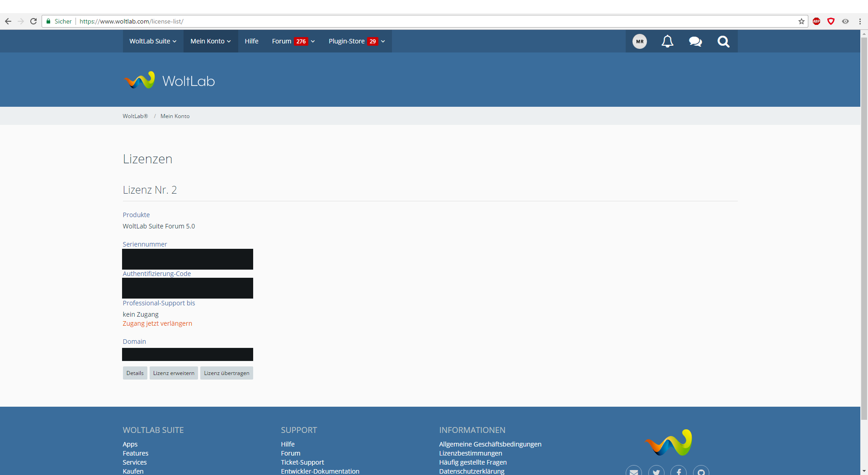Follow the Zugang jetzt verlängern link

point(157,323)
